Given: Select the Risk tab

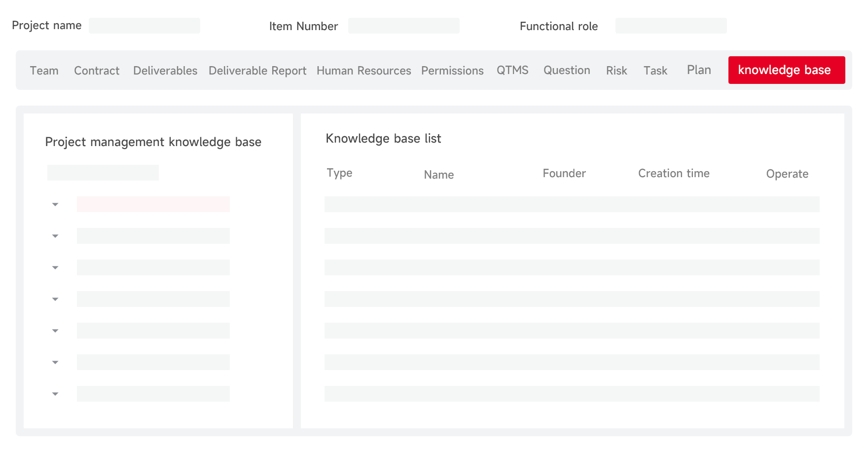Looking at the screenshot, I should (x=616, y=71).
